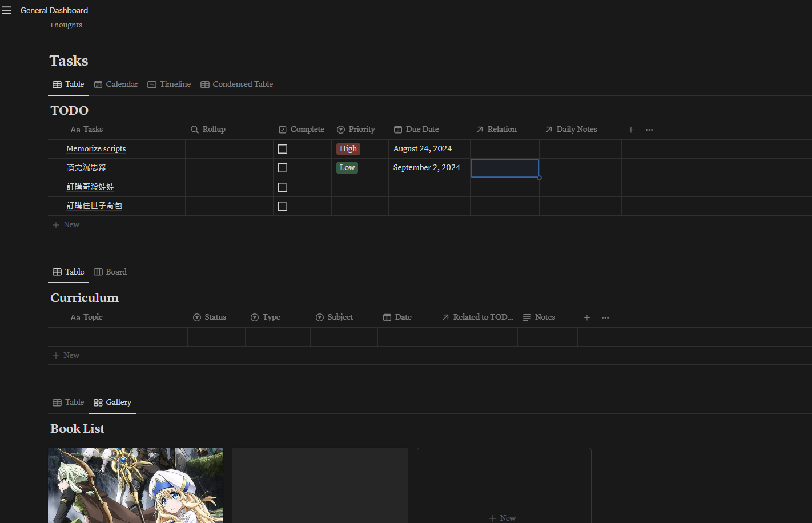Add a New row to Curriculum table
Image resolution: width=812 pixels, height=523 pixels.
(x=66, y=355)
